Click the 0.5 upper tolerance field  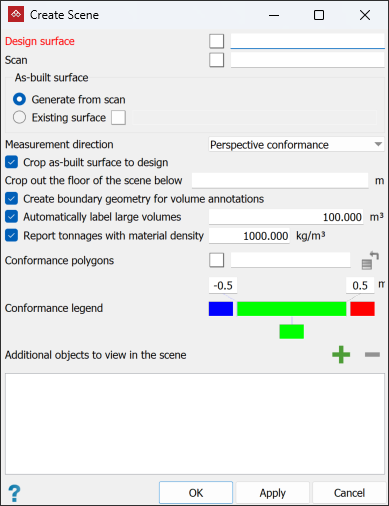360,285
